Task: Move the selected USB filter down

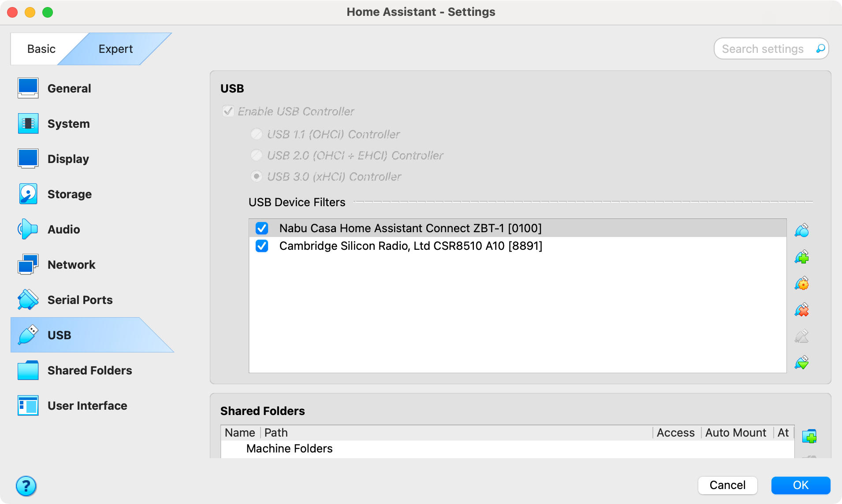Action: [802, 363]
